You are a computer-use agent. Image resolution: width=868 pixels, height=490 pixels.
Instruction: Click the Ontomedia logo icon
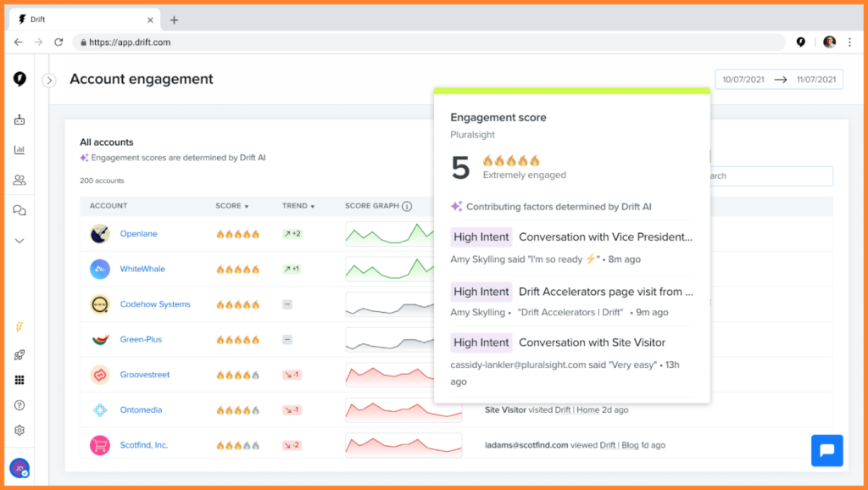click(x=100, y=409)
